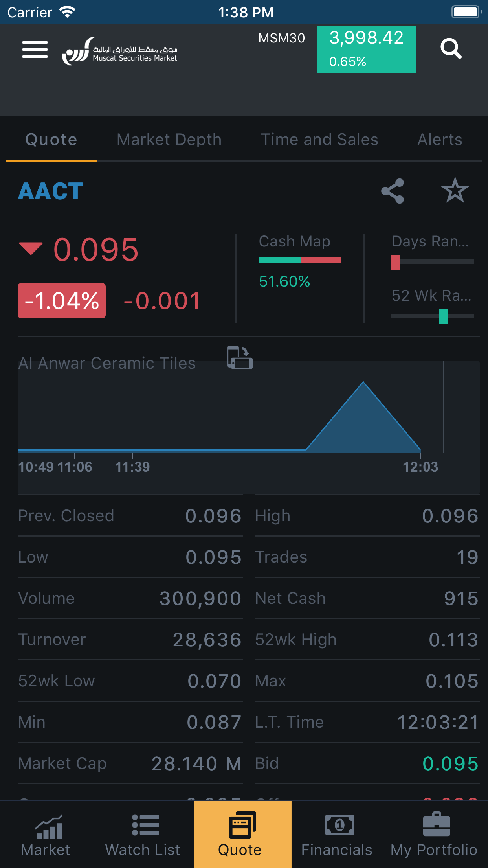Tap the search magnifier icon
Viewport: 488px width, 868px height.
[451, 49]
